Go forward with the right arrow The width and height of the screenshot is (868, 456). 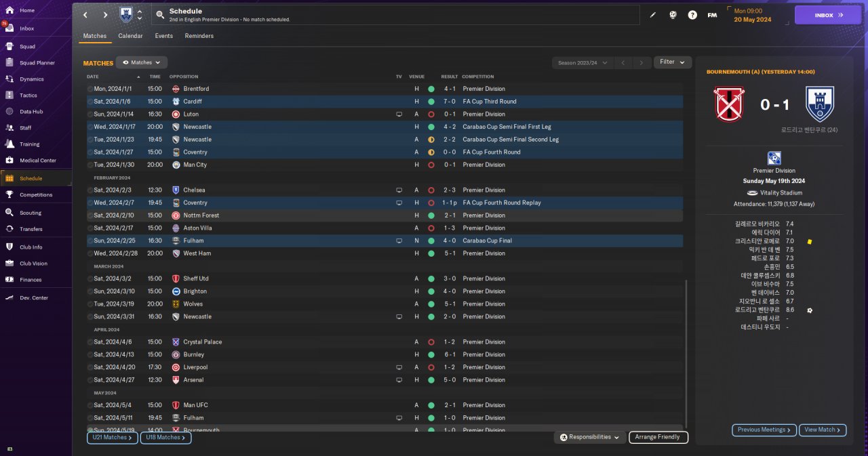point(105,15)
